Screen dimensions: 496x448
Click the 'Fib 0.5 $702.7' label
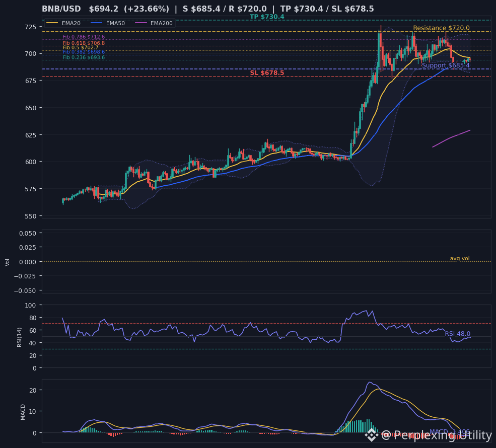click(81, 47)
